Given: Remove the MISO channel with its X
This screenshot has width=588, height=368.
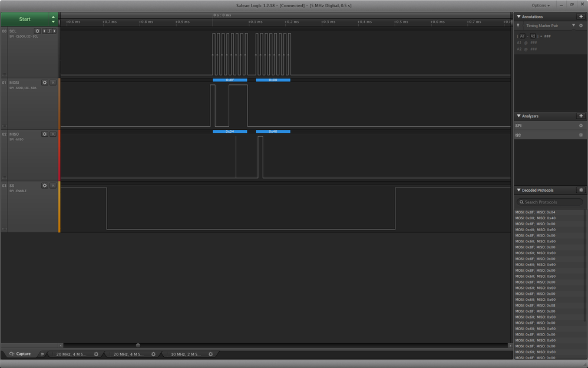Looking at the screenshot, I should click(x=53, y=134).
